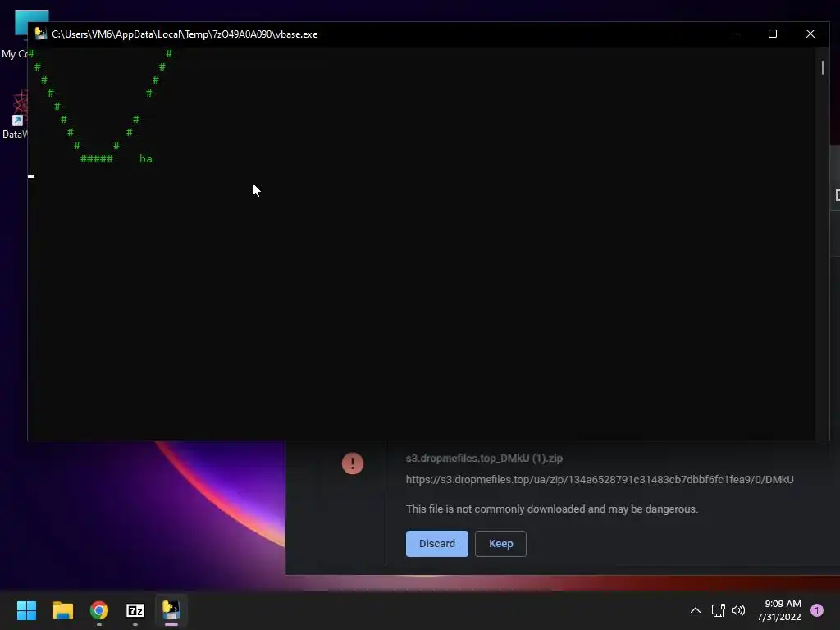Click the '#####' row in console

(x=97, y=158)
